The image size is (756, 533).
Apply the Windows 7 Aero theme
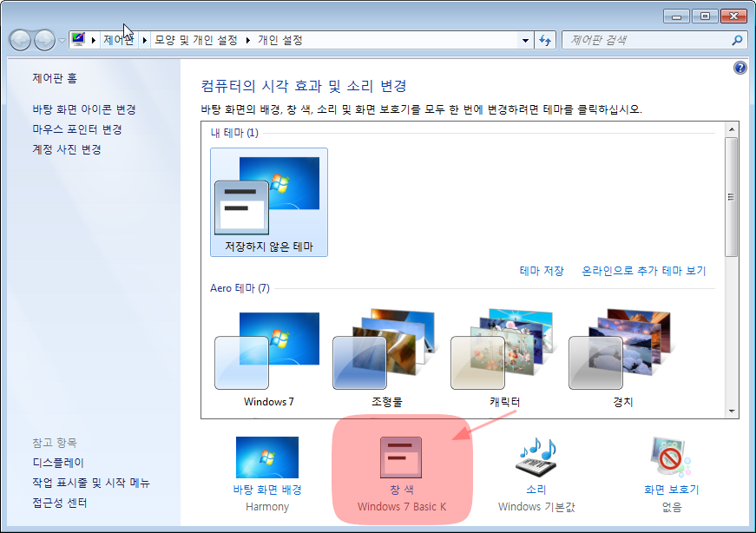268,359
